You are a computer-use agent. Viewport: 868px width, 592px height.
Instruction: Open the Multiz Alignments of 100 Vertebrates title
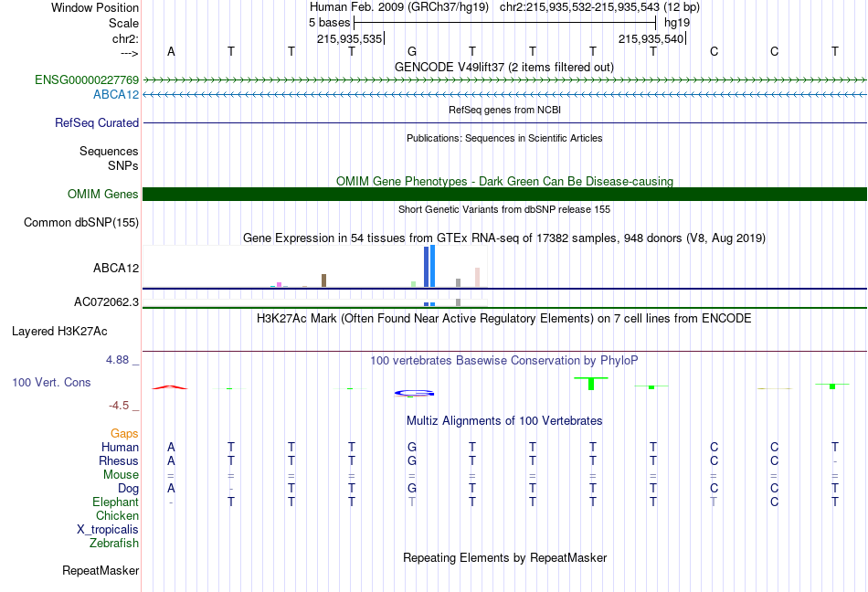point(504,420)
